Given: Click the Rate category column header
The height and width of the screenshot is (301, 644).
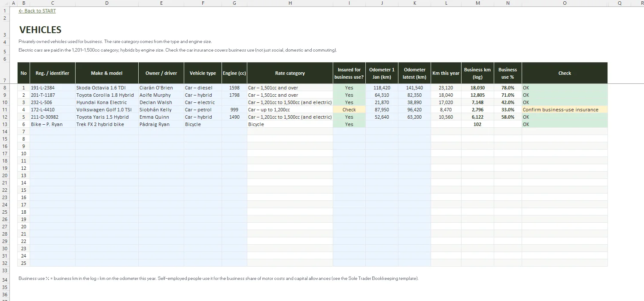Looking at the screenshot, I should (x=290, y=73).
